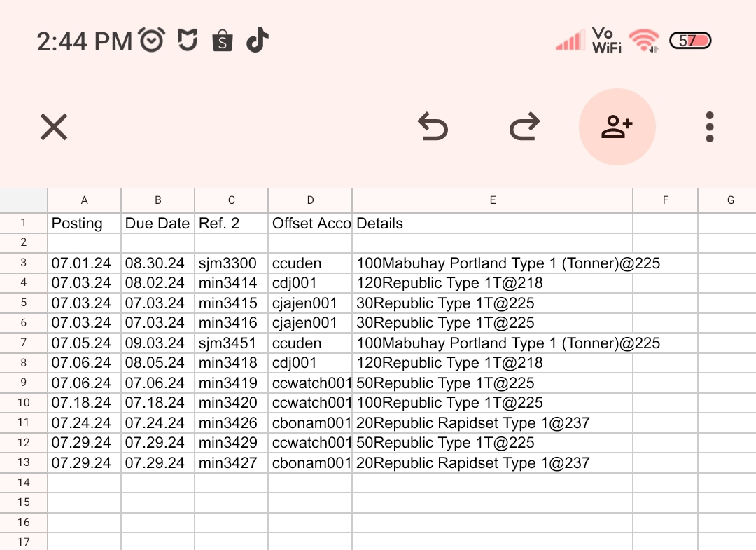Viewport: 756px width, 550px height.
Task: Select row 7 header
Action: pos(23,343)
